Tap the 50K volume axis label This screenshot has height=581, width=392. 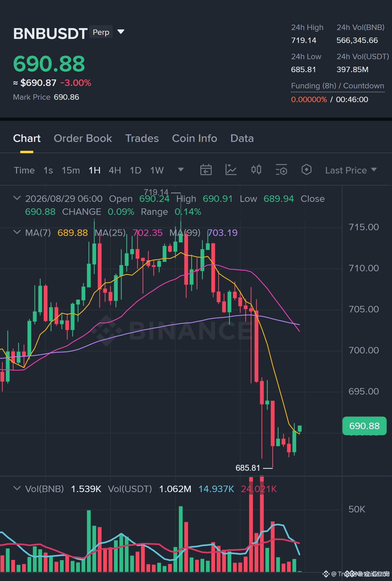(x=357, y=509)
